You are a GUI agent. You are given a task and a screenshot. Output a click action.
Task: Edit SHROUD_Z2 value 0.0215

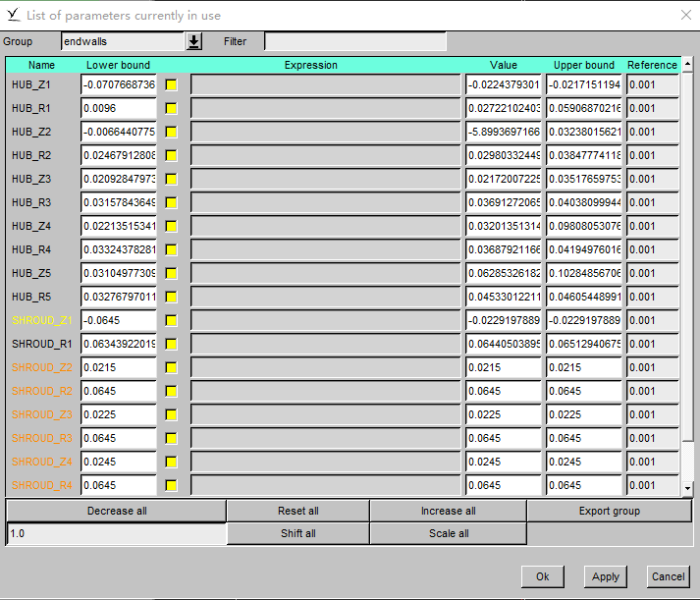pyautogui.click(x=504, y=368)
